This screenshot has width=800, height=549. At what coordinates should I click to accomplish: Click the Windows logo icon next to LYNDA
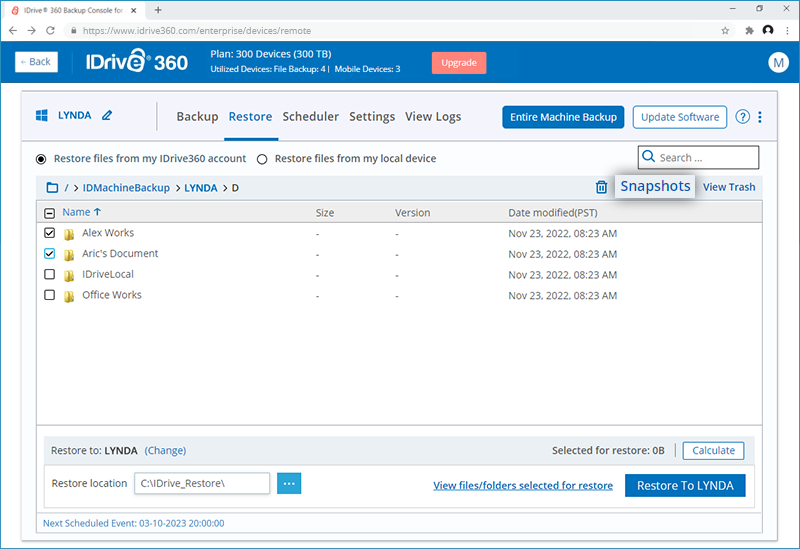42,115
